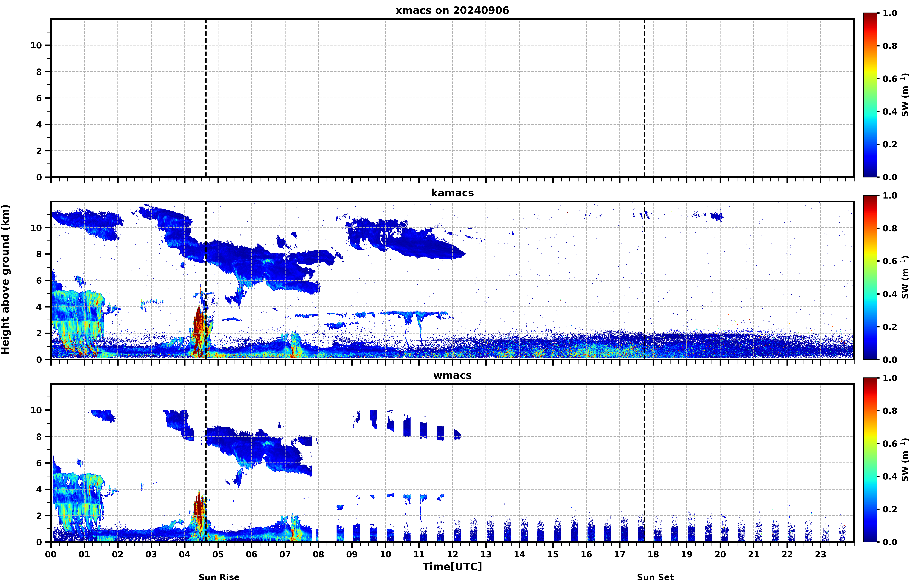Click the "4" height tick on wmacs panel
This screenshot has width=916, height=588.
pyautogui.click(x=39, y=489)
